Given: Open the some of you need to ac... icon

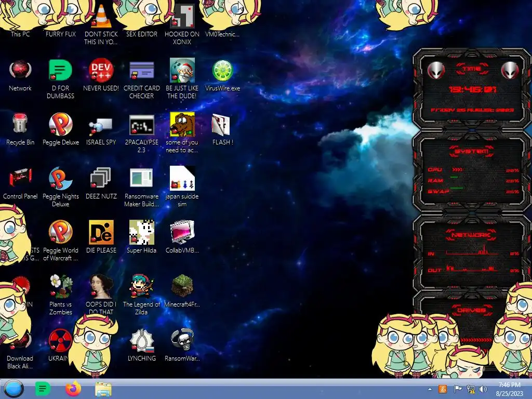Looking at the screenshot, I should (x=182, y=124).
